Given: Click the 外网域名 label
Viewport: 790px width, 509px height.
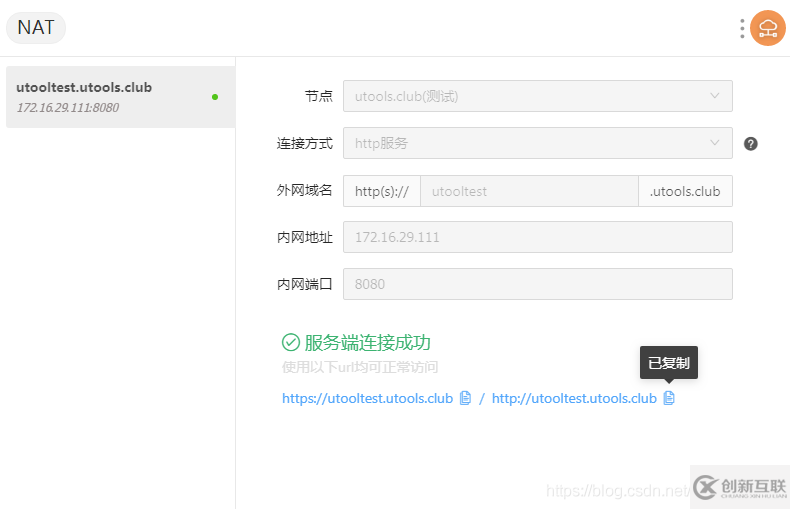Looking at the screenshot, I should tap(305, 190).
